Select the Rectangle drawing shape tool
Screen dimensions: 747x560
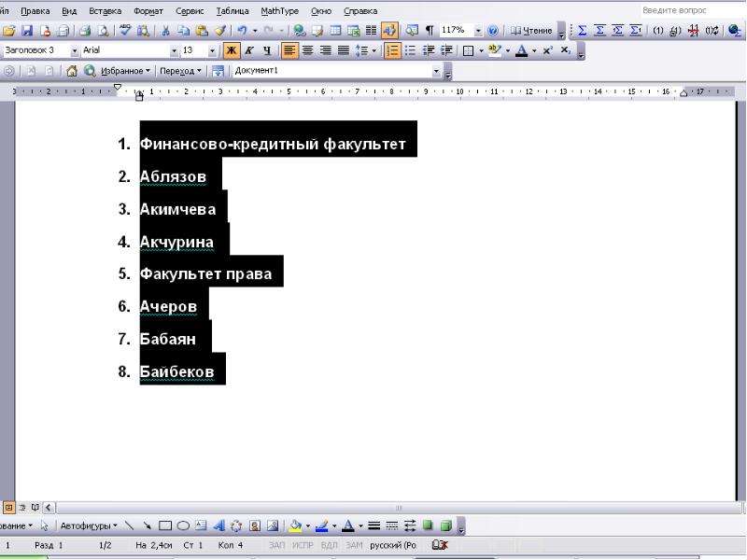pyautogui.click(x=165, y=525)
